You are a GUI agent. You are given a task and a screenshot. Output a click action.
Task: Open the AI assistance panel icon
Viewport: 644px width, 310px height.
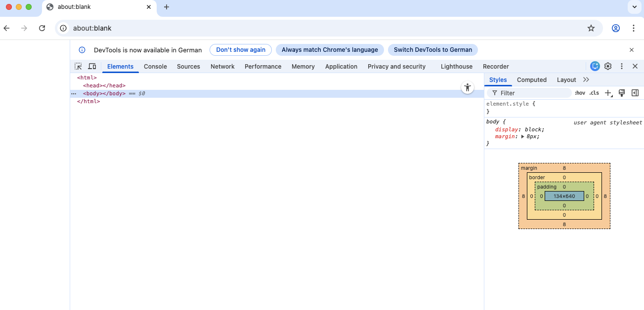[595, 66]
